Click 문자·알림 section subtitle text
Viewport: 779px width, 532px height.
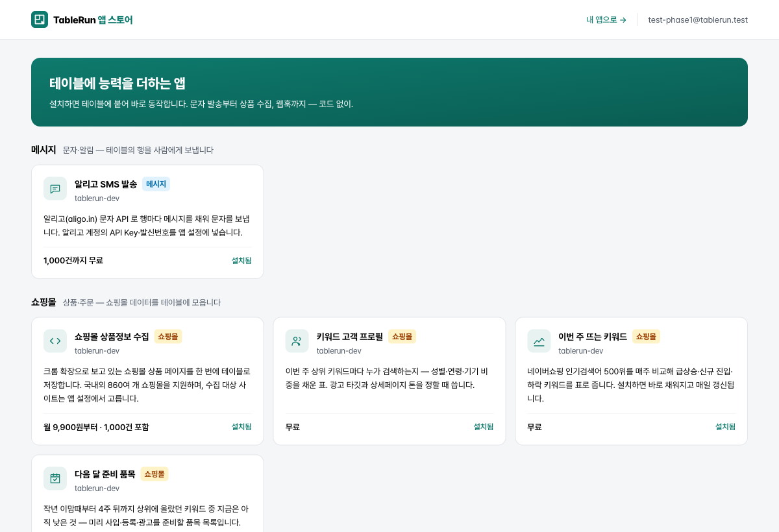pos(138,151)
